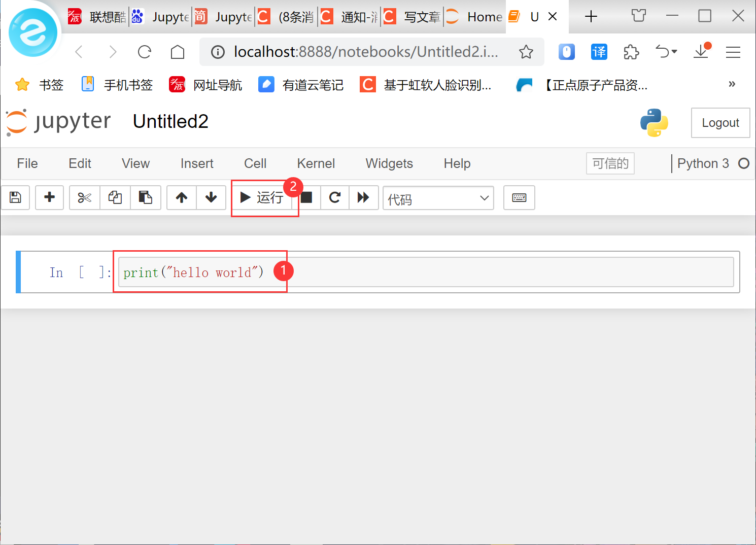The height and width of the screenshot is (545, 756).
Task: Open the Cell menu
Action: (x=255, y=163)
